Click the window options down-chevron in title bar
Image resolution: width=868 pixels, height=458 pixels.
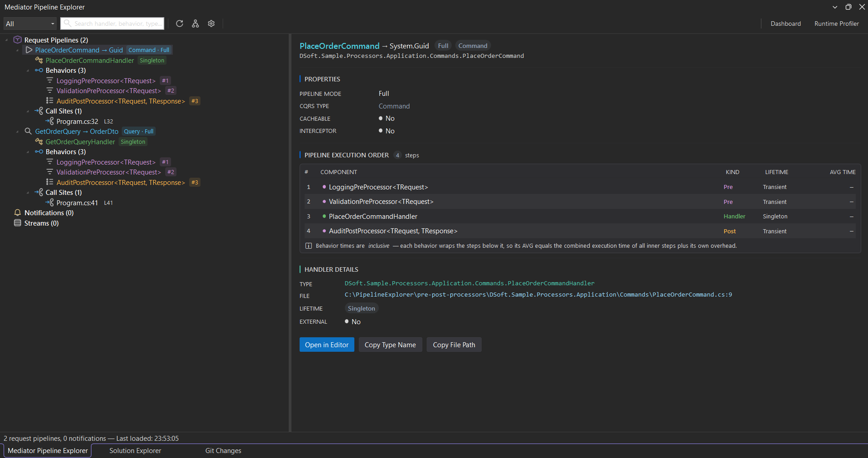pyautogui.click(x=835, y=7)
